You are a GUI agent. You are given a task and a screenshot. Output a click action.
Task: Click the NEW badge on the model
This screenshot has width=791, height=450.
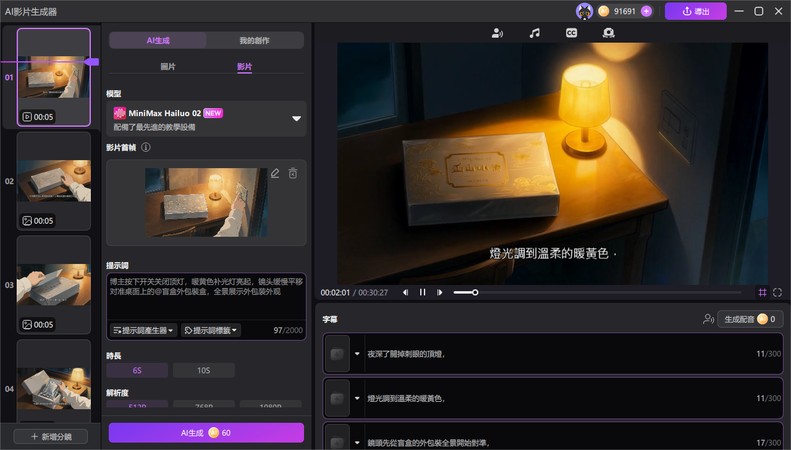pos(213,113)
